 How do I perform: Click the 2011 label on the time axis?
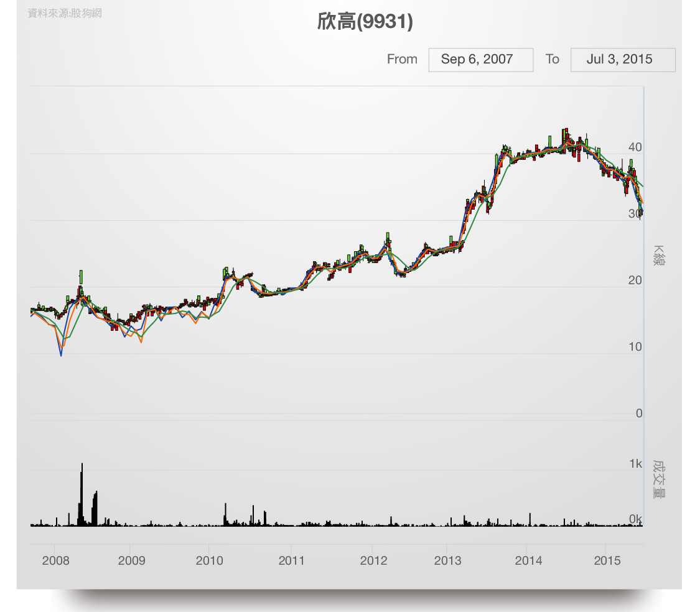291,560
